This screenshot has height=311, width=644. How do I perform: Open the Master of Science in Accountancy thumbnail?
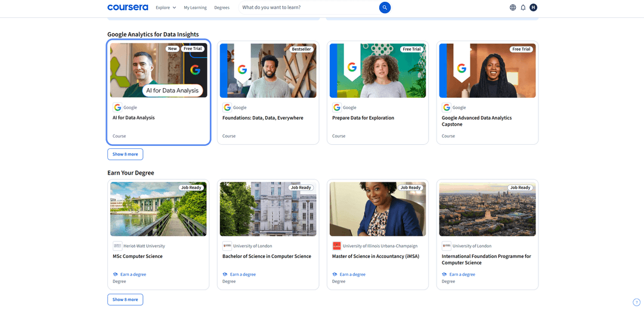tap(378, 209)
